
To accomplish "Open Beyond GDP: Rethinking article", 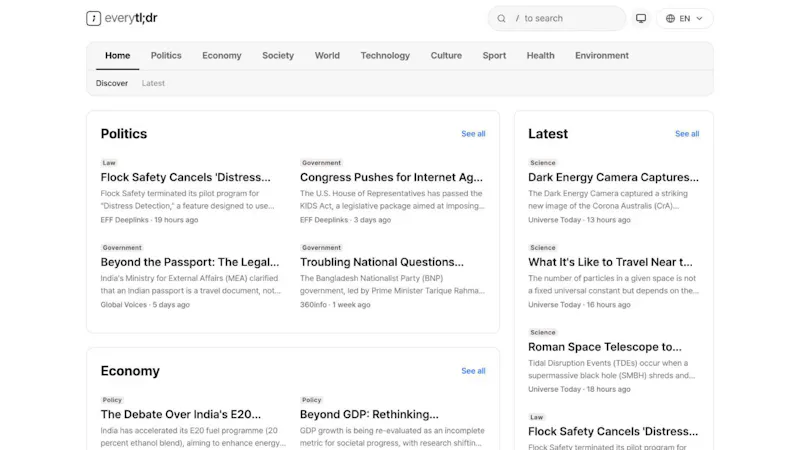I will (x=369, y=414).
